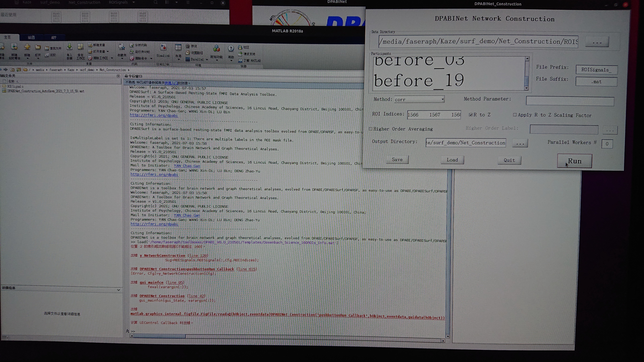The width and height of the screenshot is (644, 362).
Task: Select ROISignals folder in Current Folder
Action: (15, 87)
